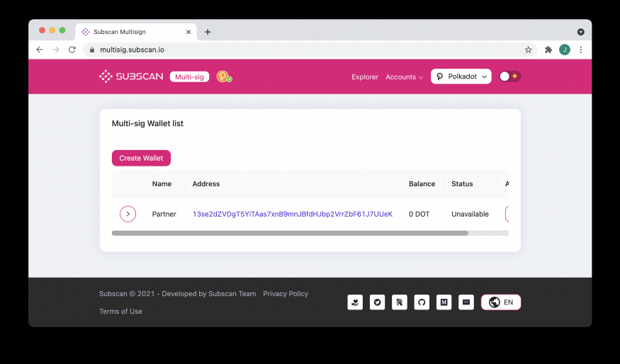This screenshot has height=364, width=620.
Task: Expand the Accounts menu
Action: (x=404, y=77)
